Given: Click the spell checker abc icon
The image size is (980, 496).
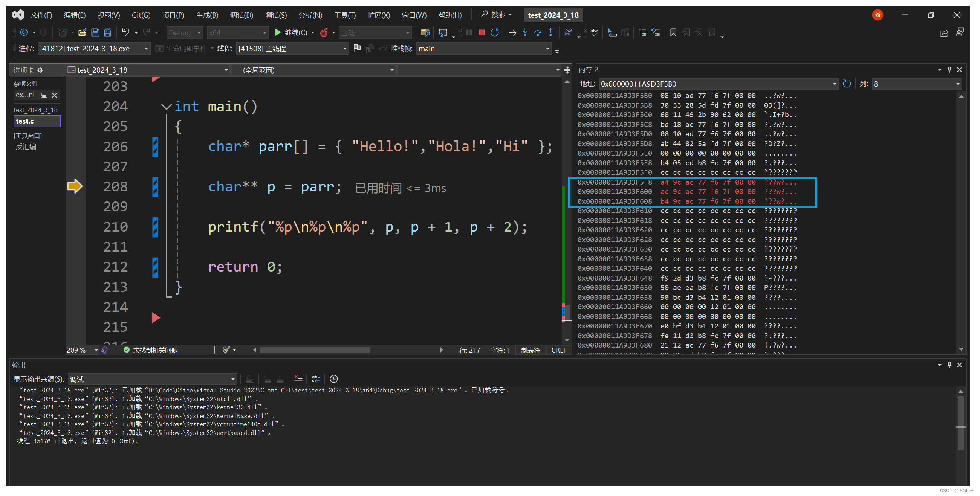Looking at the screenshot, I should (594, 33).
